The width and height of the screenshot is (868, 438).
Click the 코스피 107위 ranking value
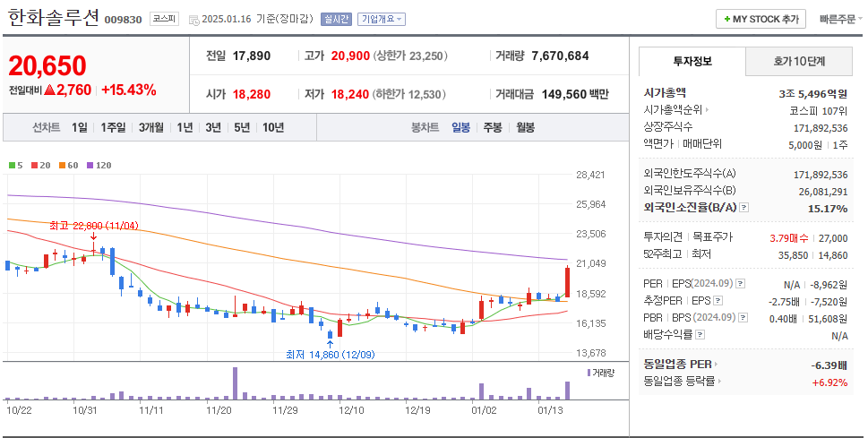point(818,111)
